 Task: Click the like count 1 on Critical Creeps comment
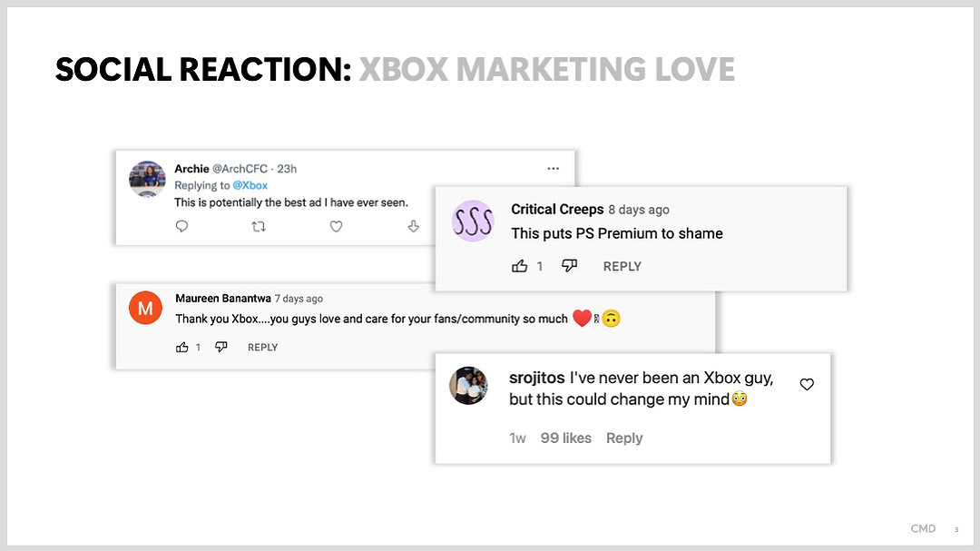click(x=539, y=267)
